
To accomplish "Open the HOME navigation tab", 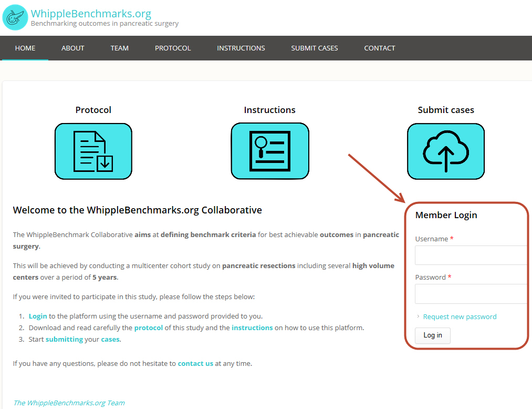I will (25, 48).
